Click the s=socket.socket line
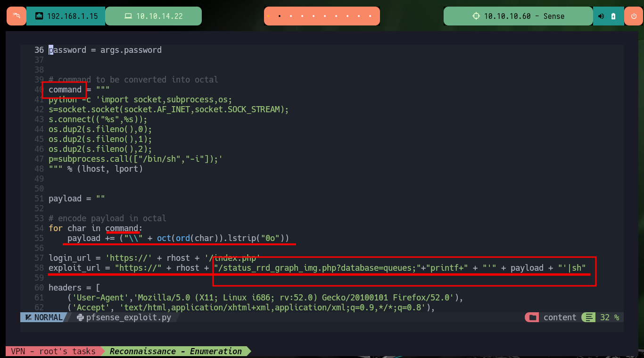The image size is (644, 358). point(168,109)
